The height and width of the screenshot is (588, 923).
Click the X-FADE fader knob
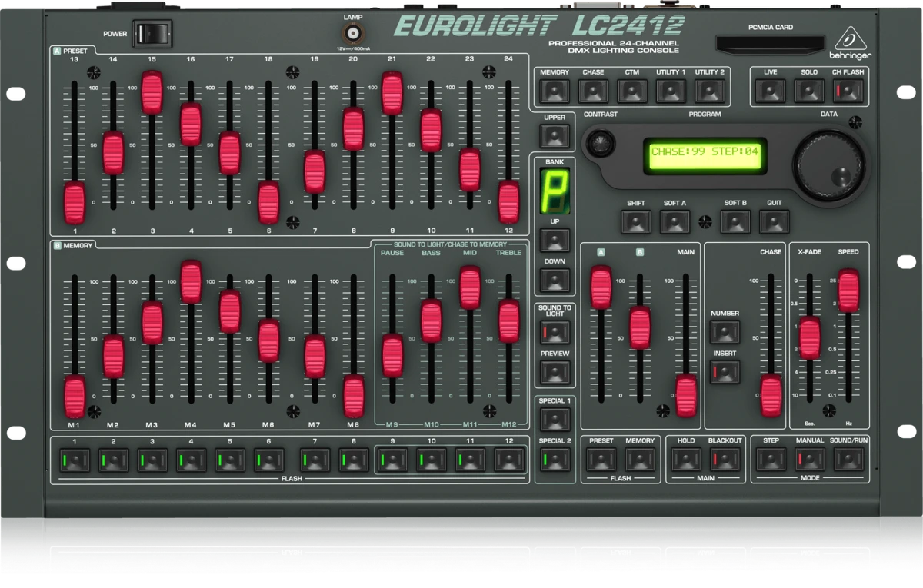[809, 338]
